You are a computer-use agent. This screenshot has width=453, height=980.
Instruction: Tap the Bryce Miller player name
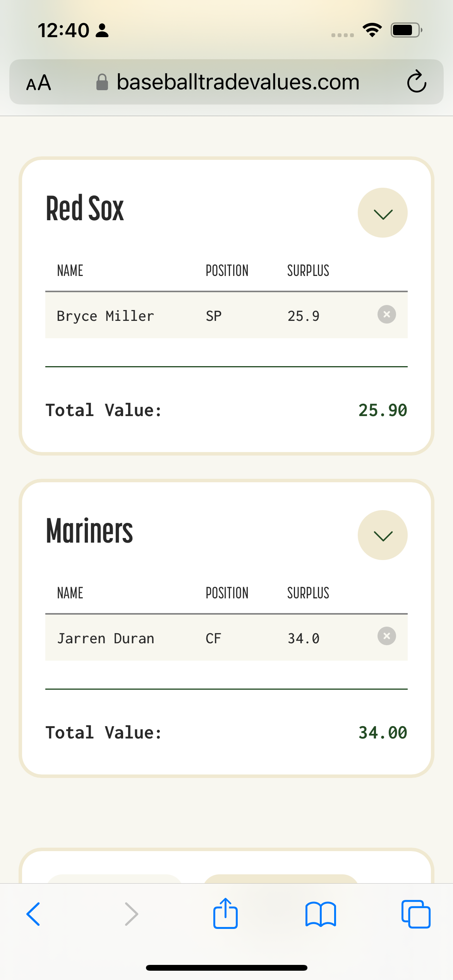tap(105, 316)
